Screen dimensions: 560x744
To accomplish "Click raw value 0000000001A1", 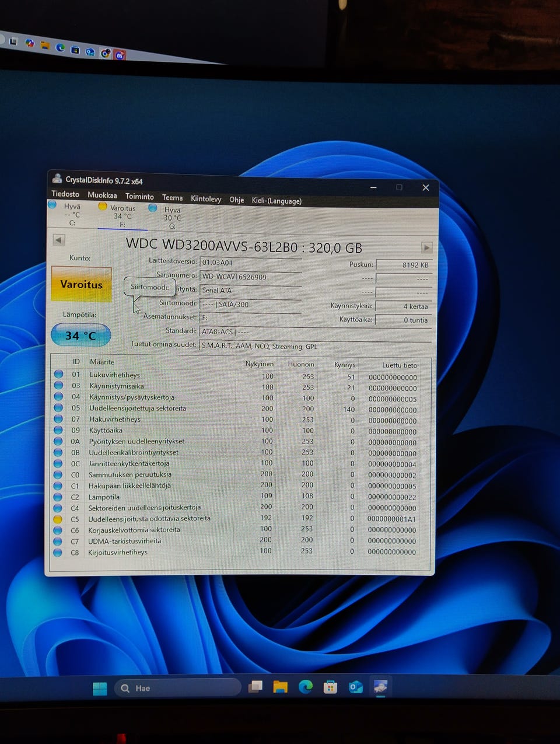I will pyautogui.click(x=391, y=519).
